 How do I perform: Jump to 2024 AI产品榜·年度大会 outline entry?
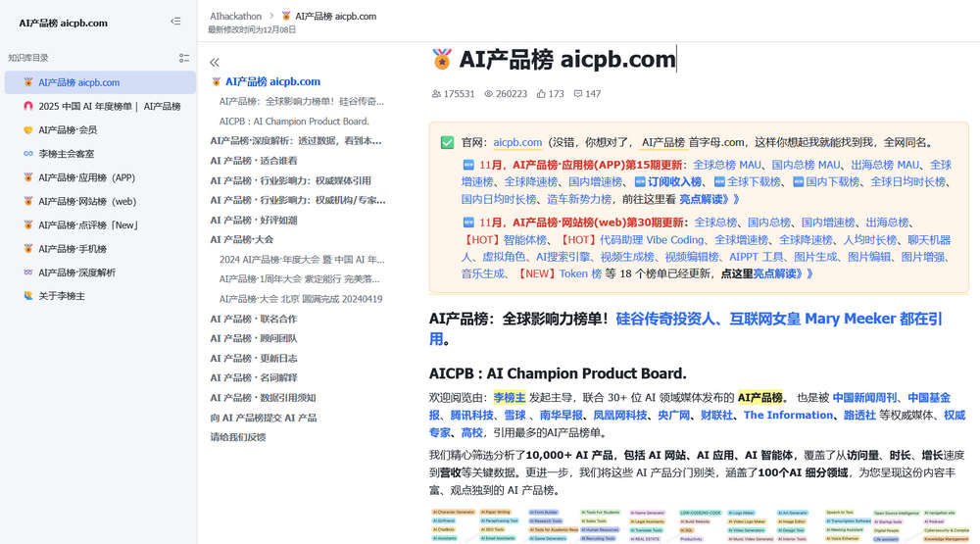coord(302,260)
